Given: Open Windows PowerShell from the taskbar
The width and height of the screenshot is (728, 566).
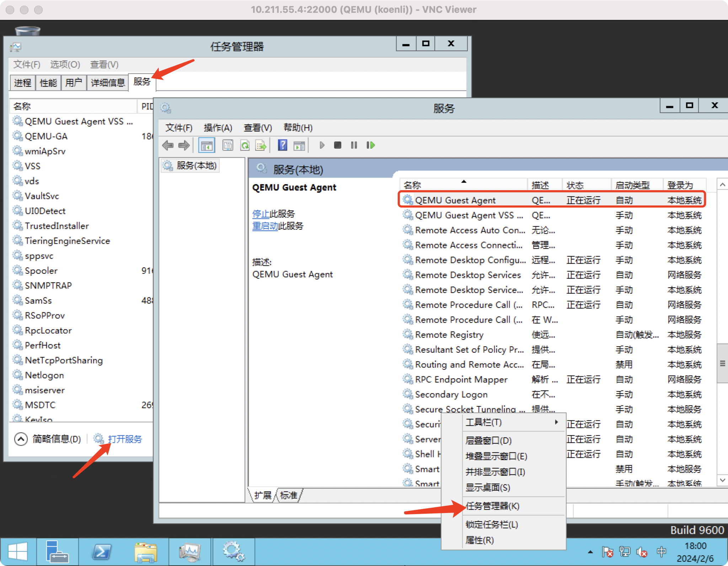Looking at the screenshot, I should [101, 551].
